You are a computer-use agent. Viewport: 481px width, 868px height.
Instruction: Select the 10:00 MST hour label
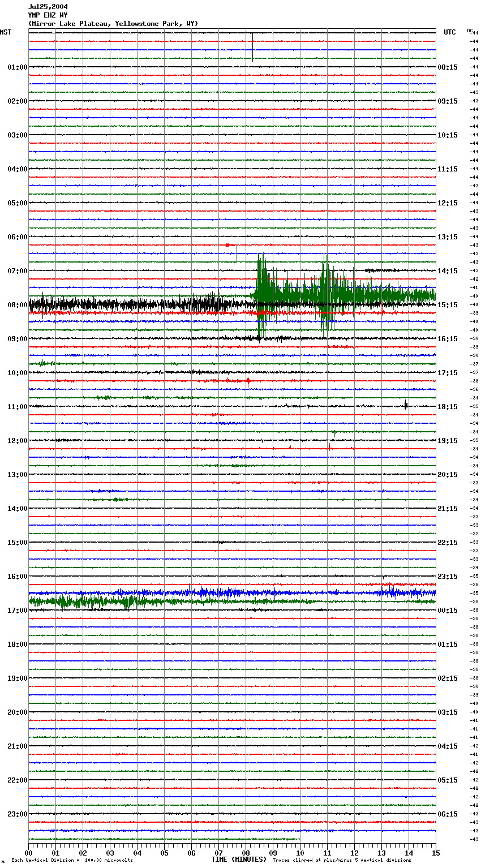point(18,373)
